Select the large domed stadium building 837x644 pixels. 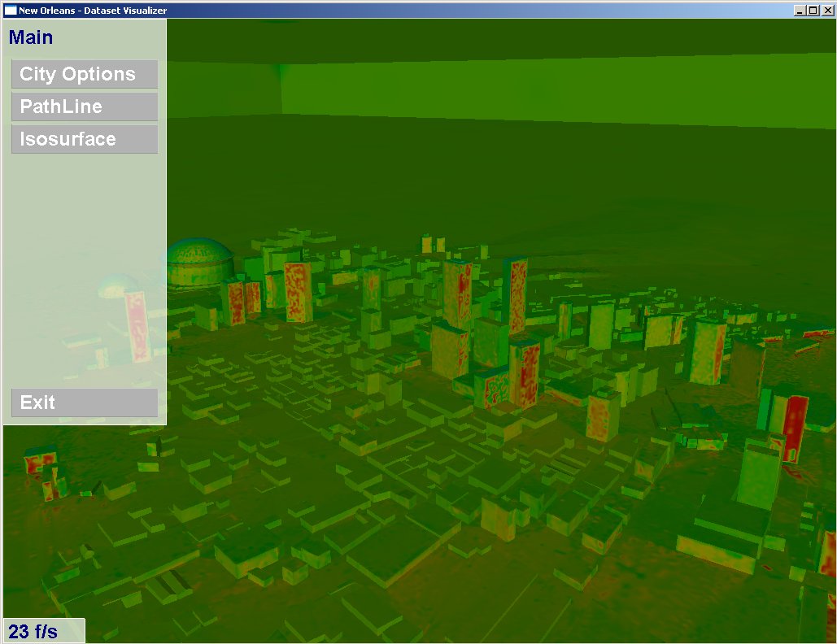coord(199,262)
